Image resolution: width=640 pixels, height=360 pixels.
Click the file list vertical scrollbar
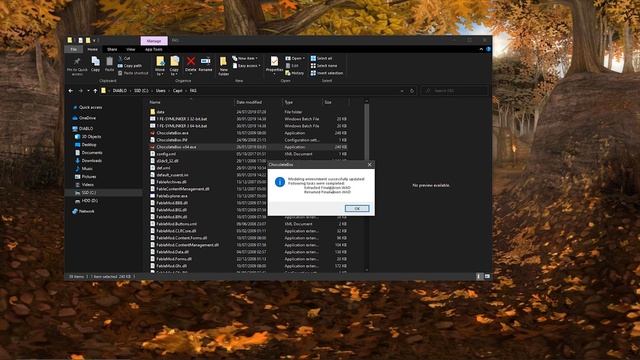(367, 185)
